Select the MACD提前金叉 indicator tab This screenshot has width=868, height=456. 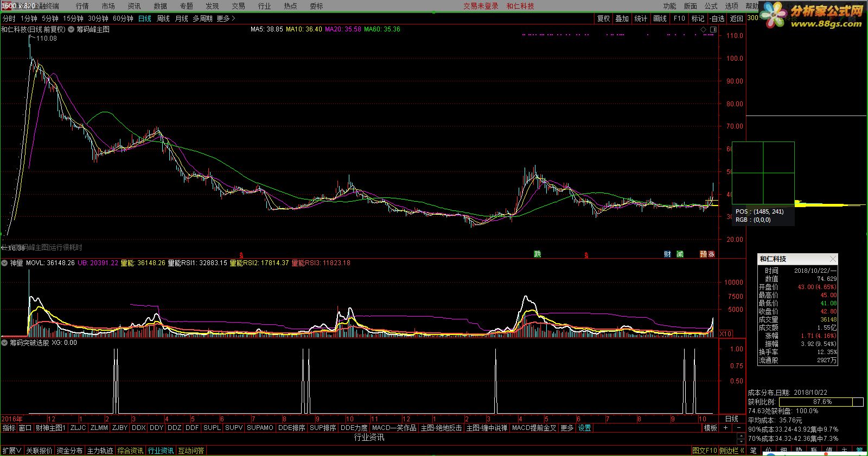534,428
